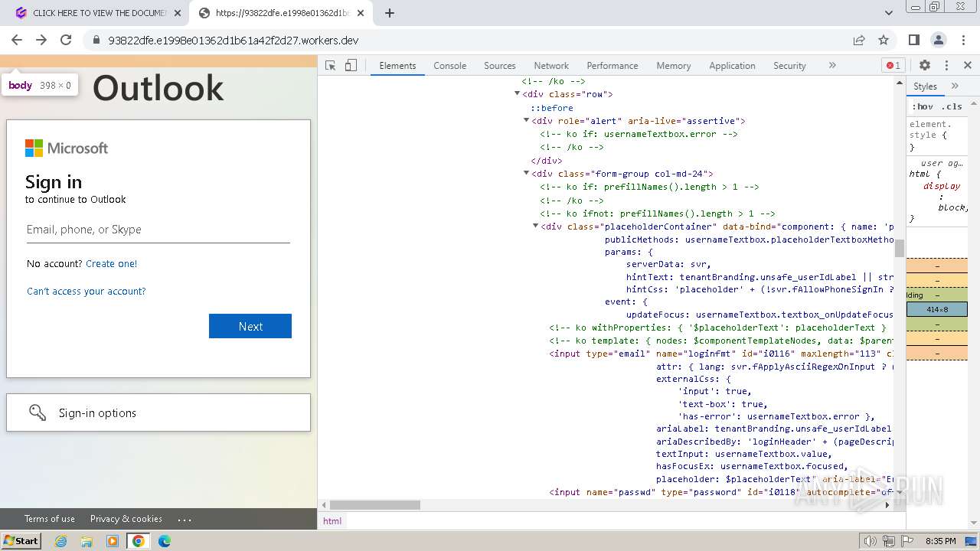
Task: Open the Windows Start menu
Action: 21,541
